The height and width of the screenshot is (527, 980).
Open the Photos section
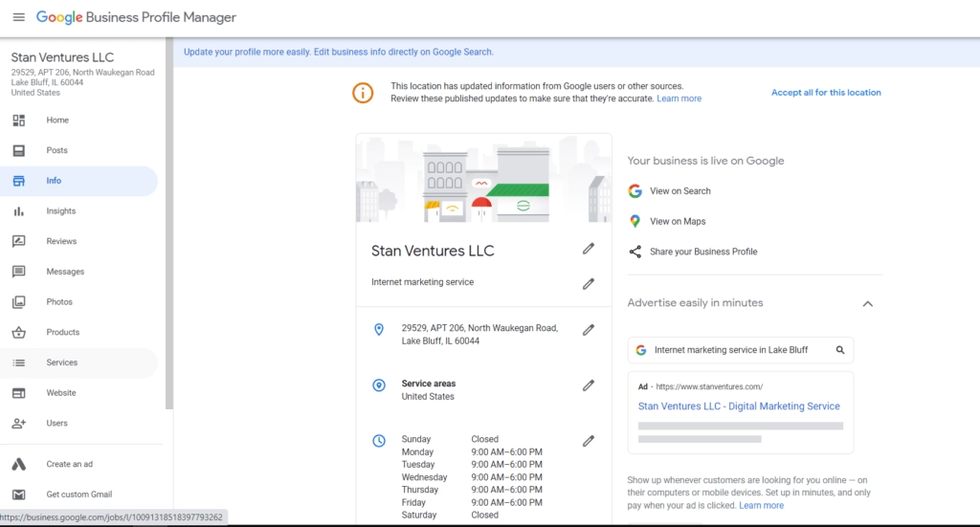(59, 302)
